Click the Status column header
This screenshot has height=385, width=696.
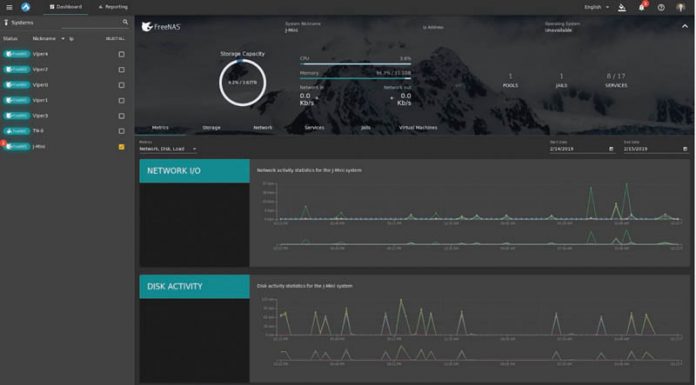pyautogui.click(x=10, y=39)
